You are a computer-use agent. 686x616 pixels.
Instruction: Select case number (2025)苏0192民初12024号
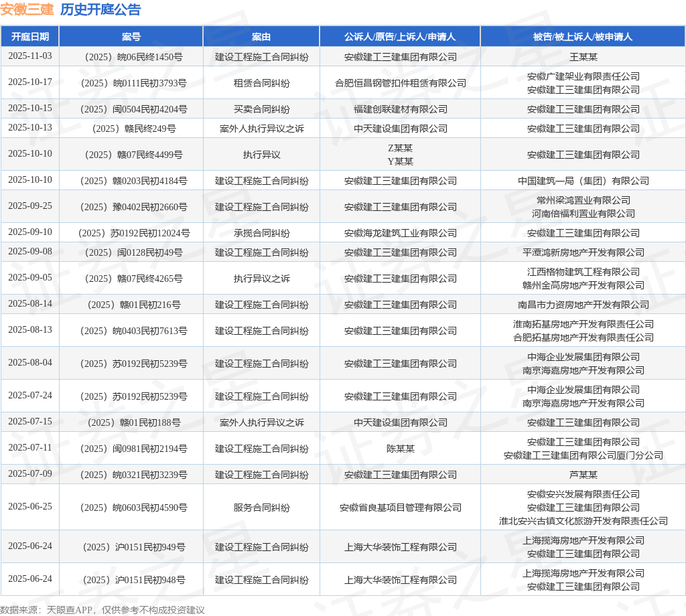133,233
